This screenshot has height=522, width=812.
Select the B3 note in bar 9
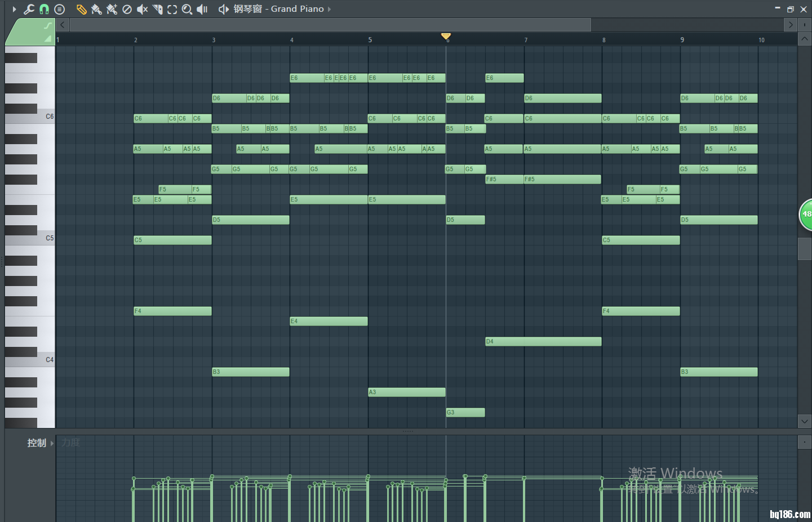719,372
